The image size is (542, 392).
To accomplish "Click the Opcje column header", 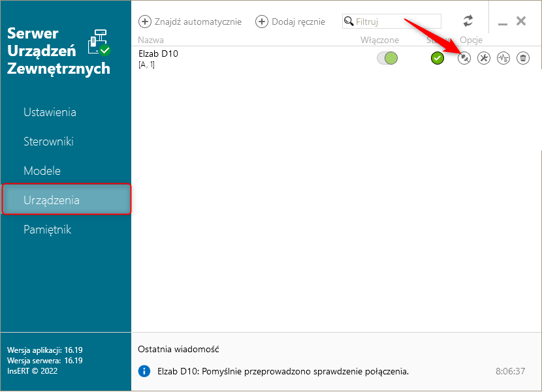I will [x=471, y=40].
